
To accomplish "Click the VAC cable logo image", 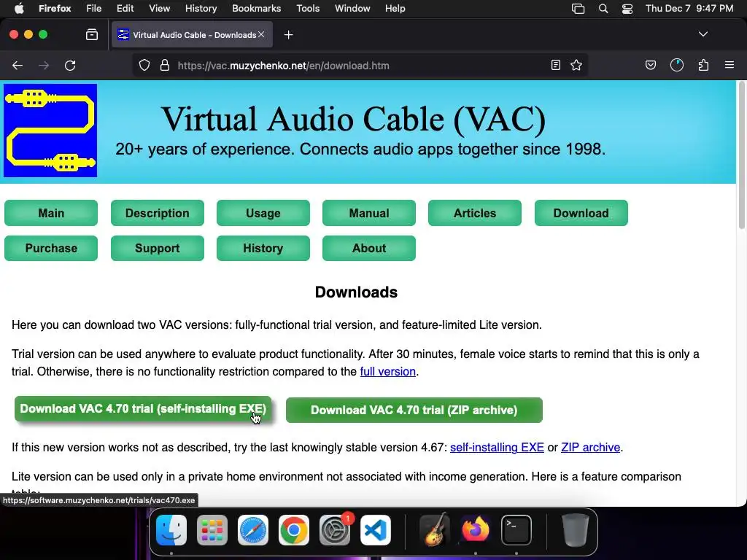I will pos(50,131).
